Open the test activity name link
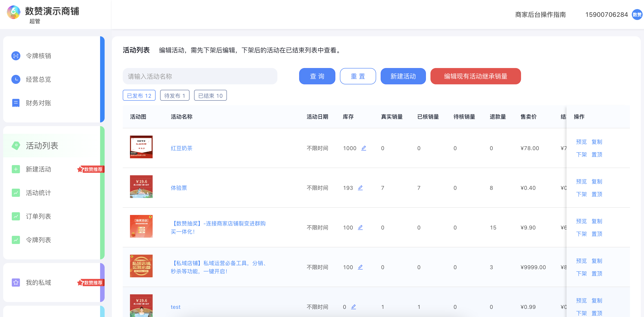 tap(175, 307)
